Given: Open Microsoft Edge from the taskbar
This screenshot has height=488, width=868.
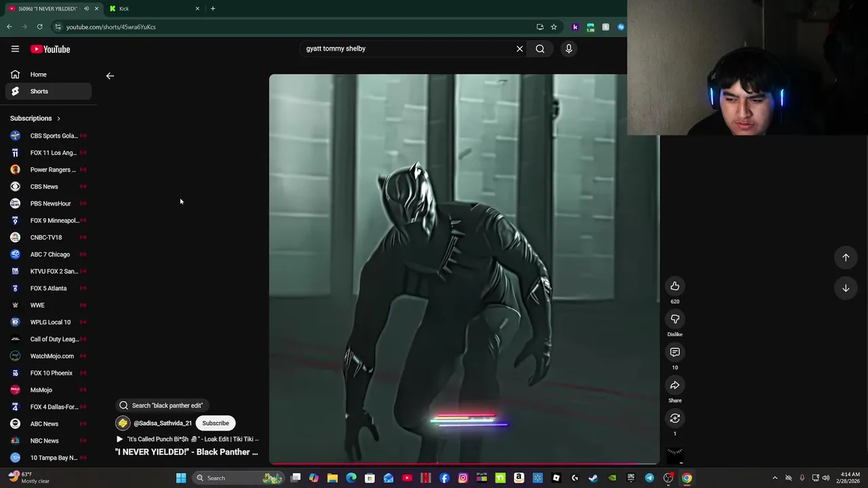Looking at the screenshot, I should 351,478.
